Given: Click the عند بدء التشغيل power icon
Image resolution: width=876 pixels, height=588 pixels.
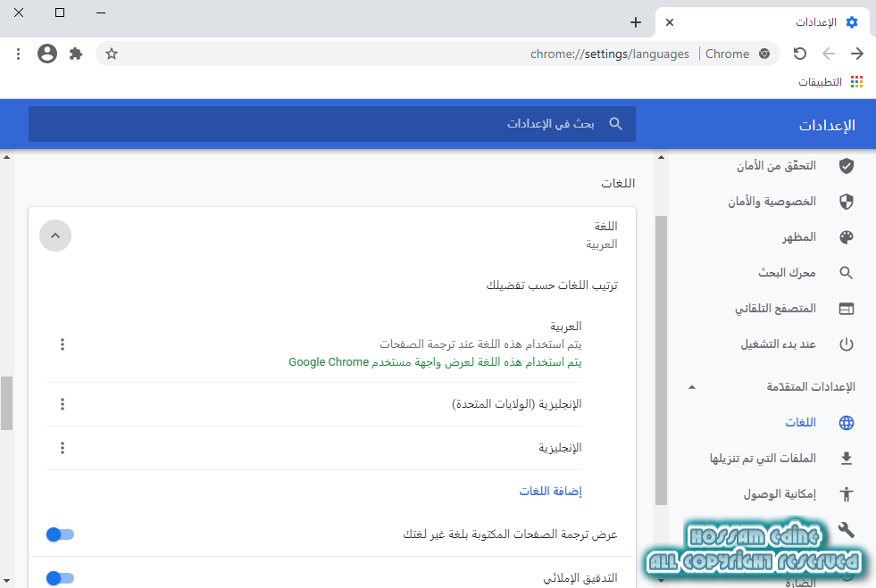Looking at the screenshot, I should coord(847,344).
